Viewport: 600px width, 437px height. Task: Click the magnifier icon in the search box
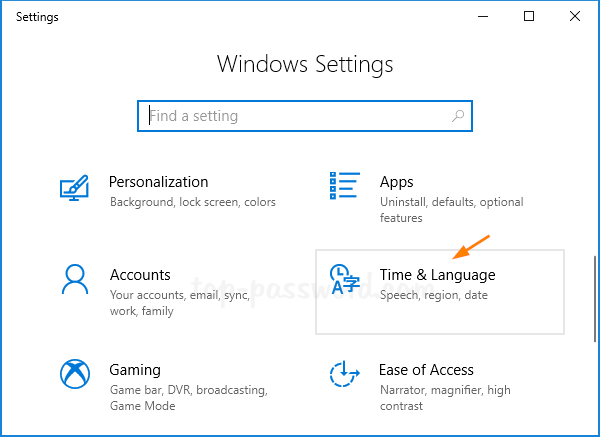click(x=458, y=116)
